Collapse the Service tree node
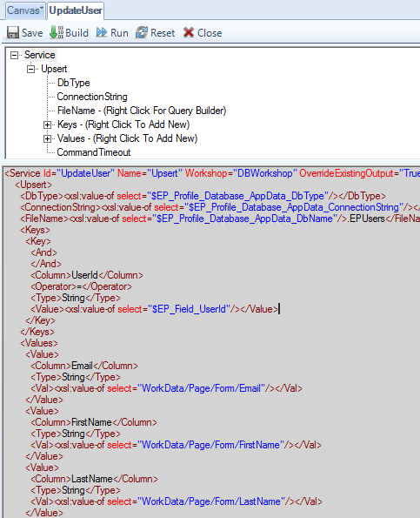Screen dimensions: 420x518 point(14,55)
